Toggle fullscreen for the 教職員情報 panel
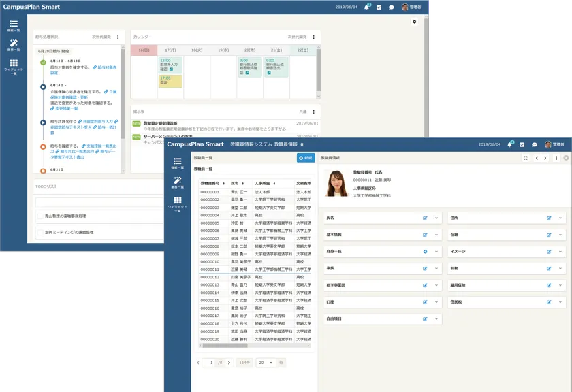 [526, 158]
